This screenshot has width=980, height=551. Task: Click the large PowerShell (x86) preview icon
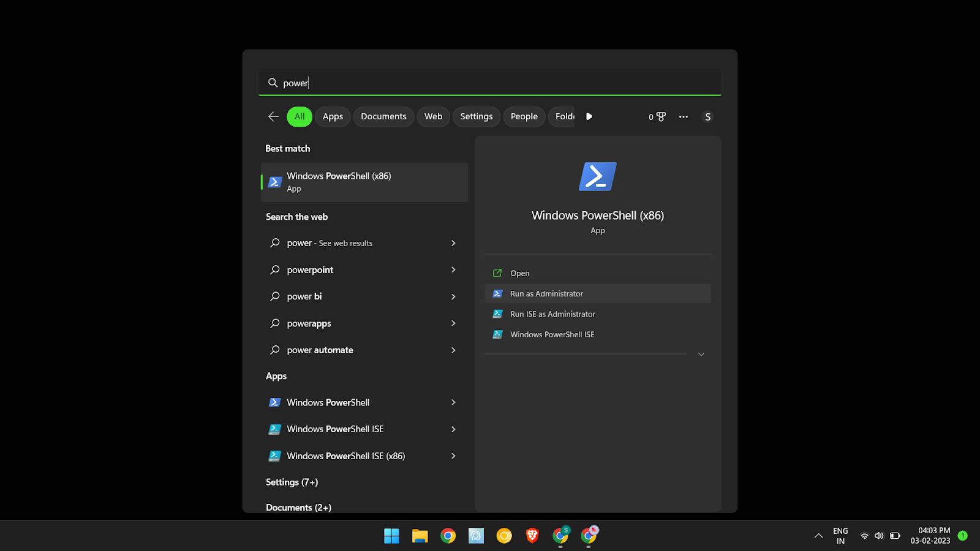598,176
